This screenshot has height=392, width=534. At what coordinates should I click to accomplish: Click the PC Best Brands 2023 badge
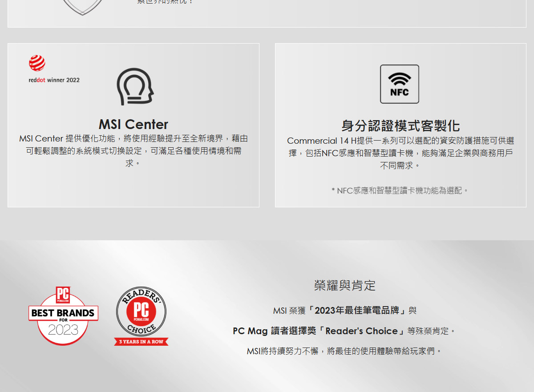click(63, 316)
